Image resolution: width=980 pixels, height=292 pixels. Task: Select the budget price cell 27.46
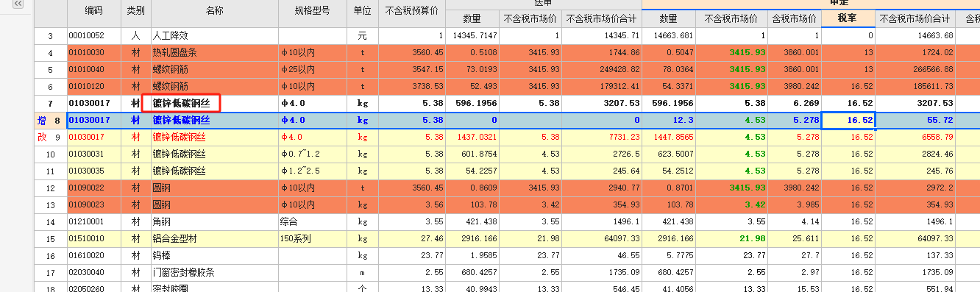pos(411,238)
